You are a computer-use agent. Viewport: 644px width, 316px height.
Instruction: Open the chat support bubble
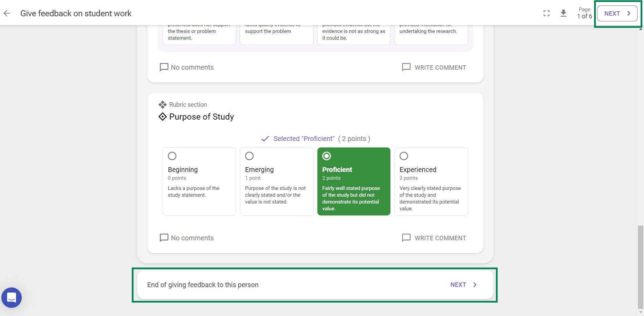[x=12, y=298]
